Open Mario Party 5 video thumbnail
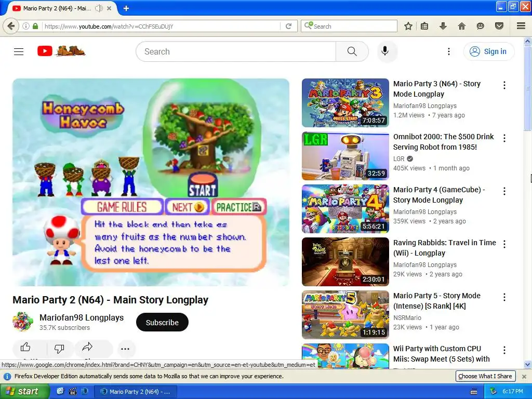Viewport: 532px width, 399px height. pos(345,315)
